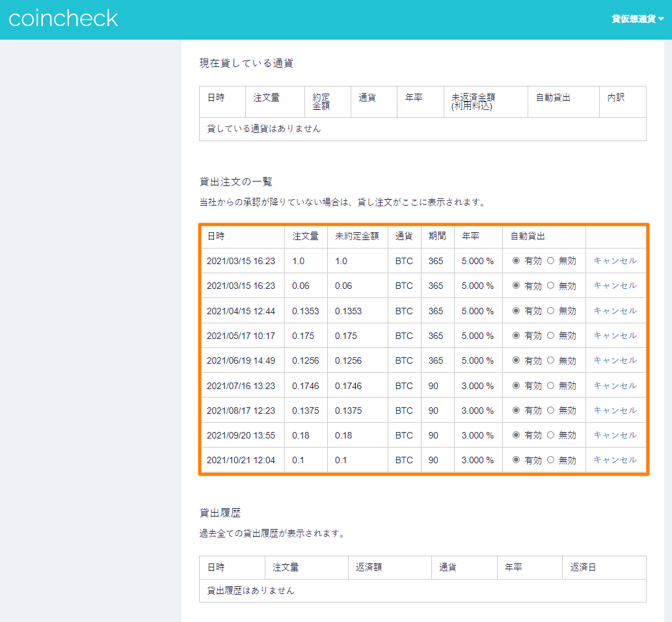
Task: Click the 5.000 % rate in 0.175 row
Action: [477, 336]
